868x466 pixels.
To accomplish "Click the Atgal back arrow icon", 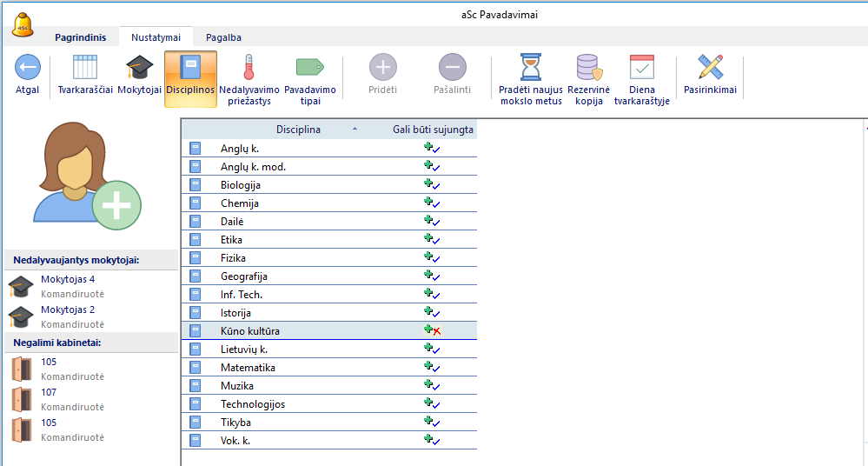I will tap(28, 68).
